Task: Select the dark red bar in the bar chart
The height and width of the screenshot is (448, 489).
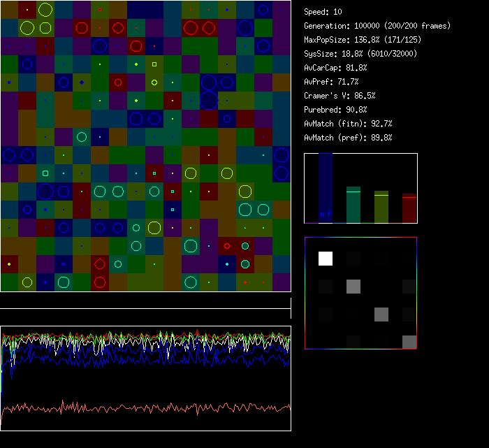Action: click(409, 209)
